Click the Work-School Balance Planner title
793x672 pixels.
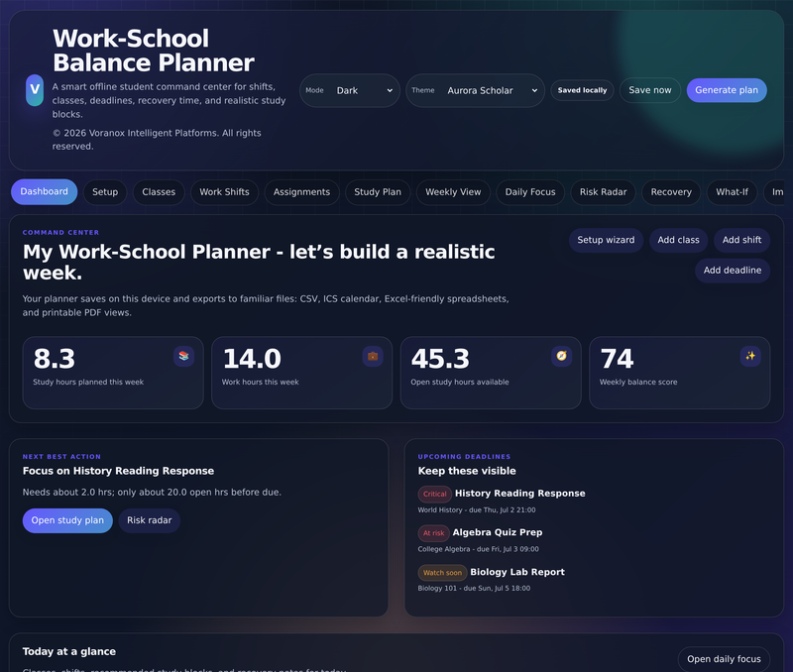tap(154, 51)
